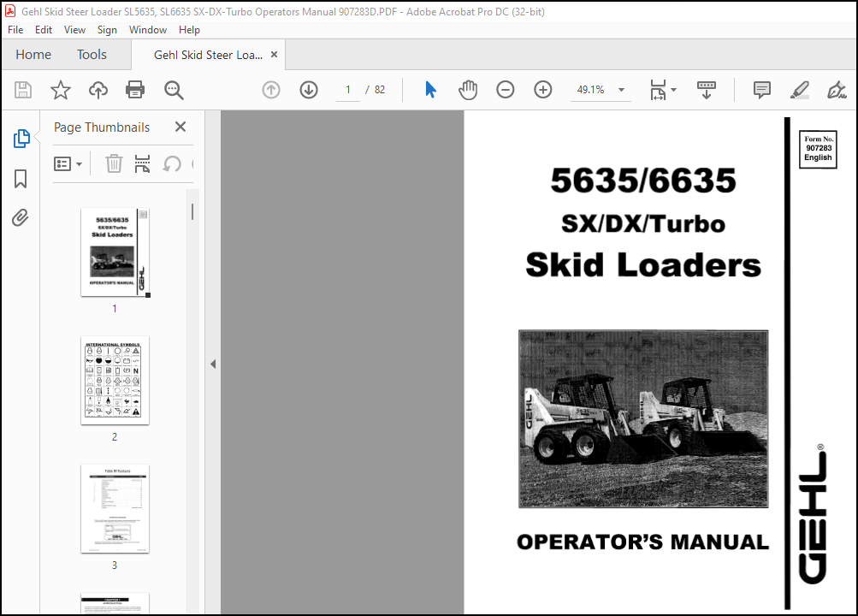Add a sticky note comment
Screen dimensions: 858x616
coord(761,90)
